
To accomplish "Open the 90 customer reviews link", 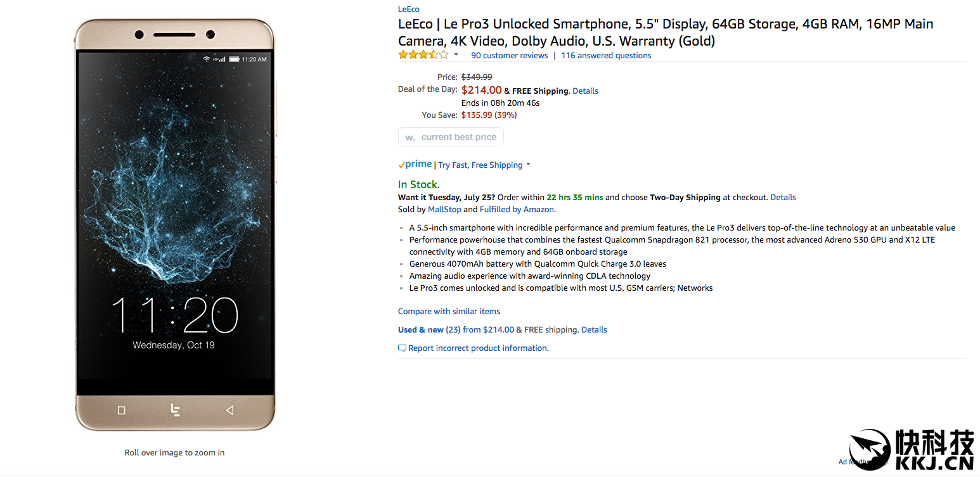I will tap(509, 56).
